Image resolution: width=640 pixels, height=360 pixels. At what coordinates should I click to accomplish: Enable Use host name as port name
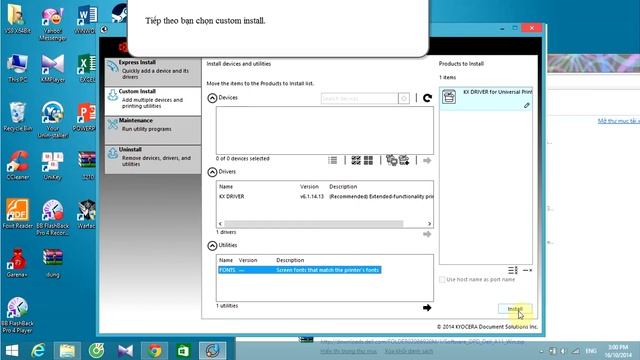tap(442, 280)
